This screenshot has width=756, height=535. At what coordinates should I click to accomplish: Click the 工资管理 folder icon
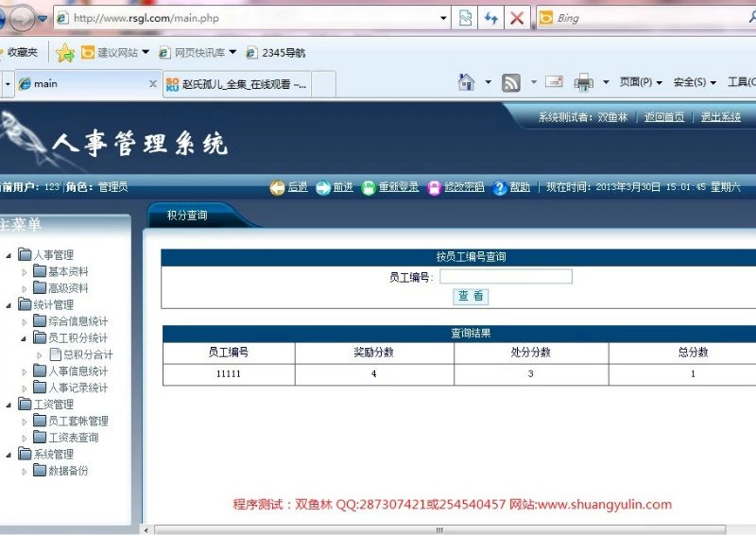click(25, 404)
